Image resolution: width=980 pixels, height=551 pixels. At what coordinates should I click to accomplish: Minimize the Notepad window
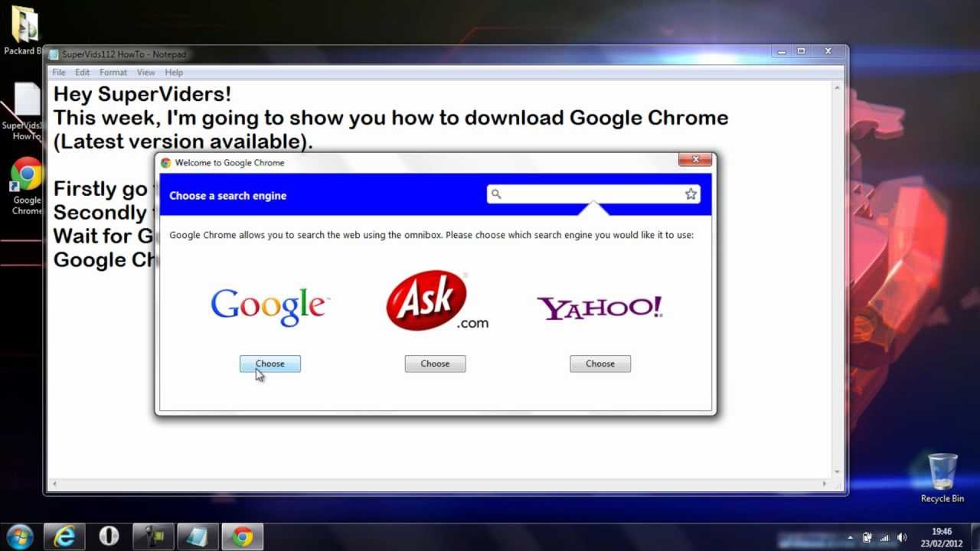[782, 51]
